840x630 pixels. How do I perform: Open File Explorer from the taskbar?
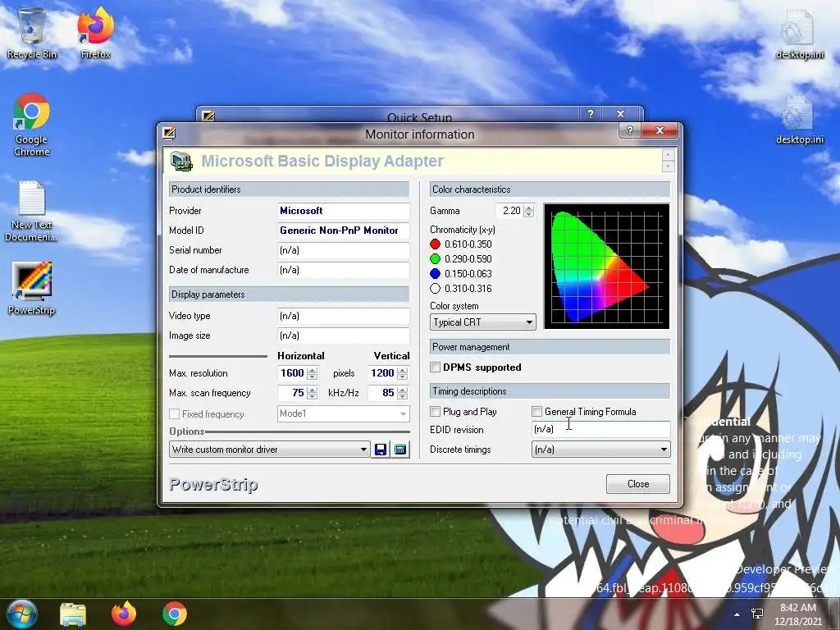pyautogui.click(x=73, y=614)
